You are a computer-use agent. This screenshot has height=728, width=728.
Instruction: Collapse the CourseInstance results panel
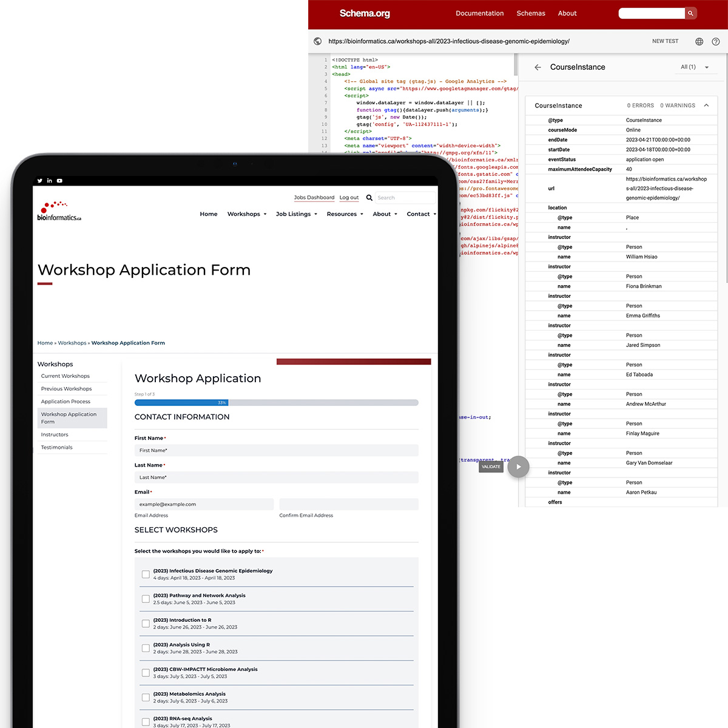[x=706, y=106]
